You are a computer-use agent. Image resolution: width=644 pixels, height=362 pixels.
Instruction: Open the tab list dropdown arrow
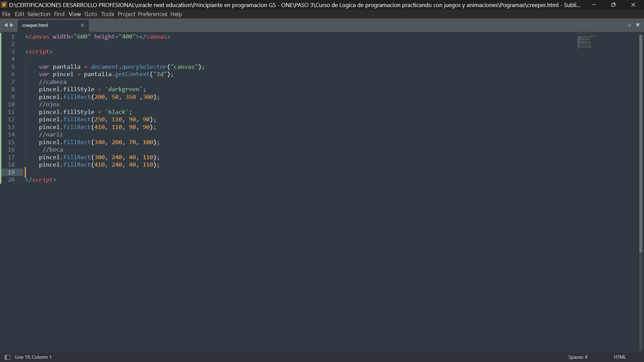click(x=638, y=25)
